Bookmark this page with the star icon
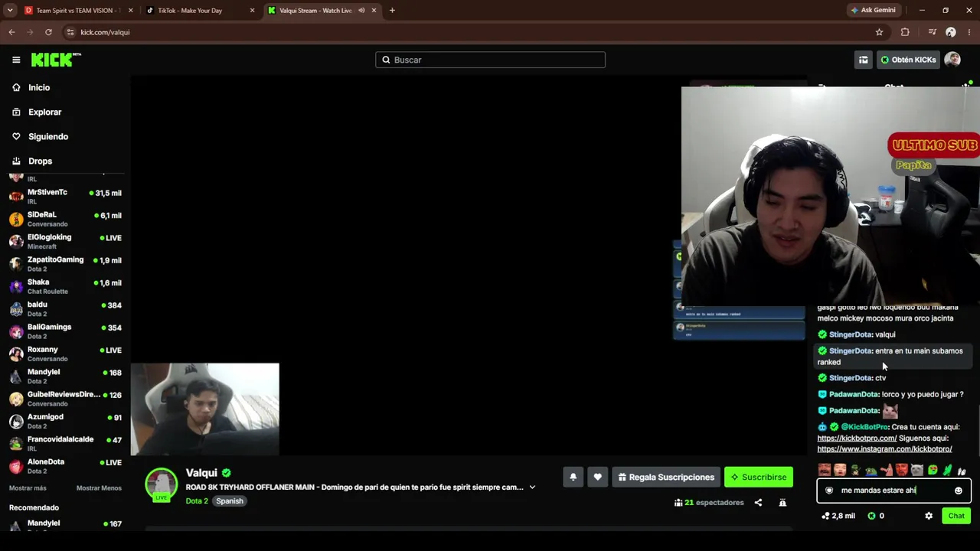 coord(879,32)
